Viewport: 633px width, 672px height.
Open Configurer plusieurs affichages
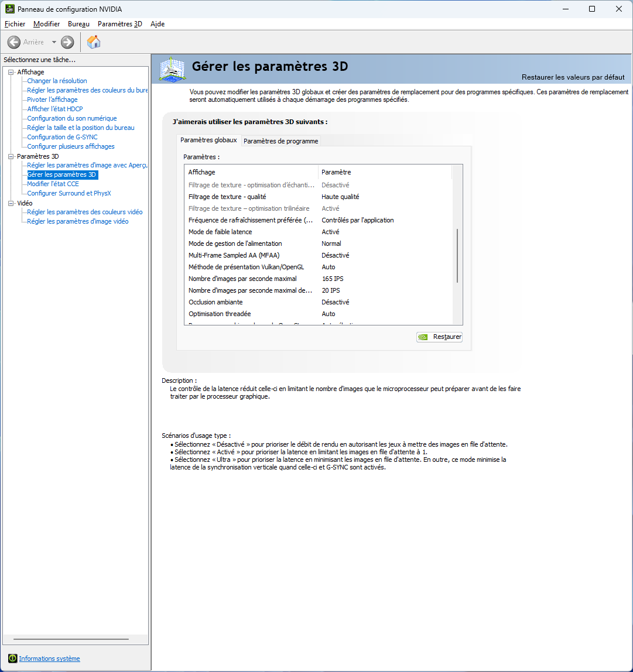tap(71, 146)
